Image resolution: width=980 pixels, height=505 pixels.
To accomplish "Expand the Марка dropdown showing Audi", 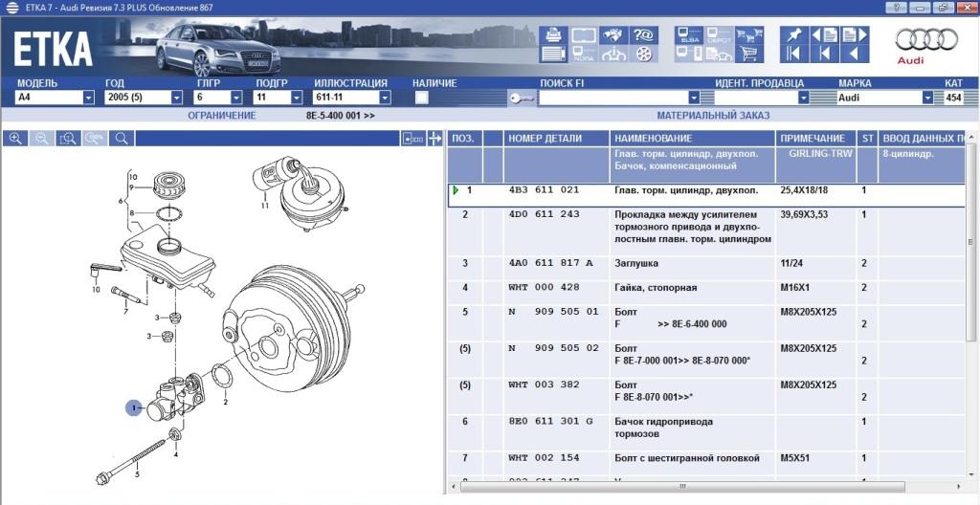I will (x=927, y=98).
